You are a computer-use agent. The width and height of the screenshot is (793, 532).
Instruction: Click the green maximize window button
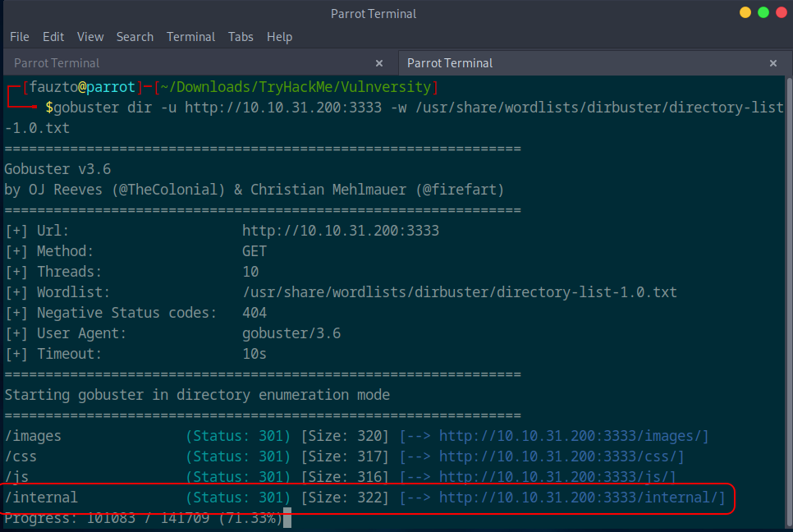point(763,12)
